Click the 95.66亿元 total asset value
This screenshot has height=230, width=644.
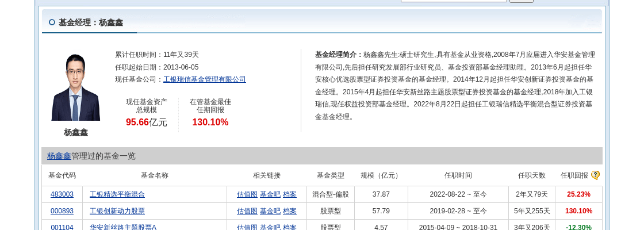pyautogui.click(x=147, y=122)
